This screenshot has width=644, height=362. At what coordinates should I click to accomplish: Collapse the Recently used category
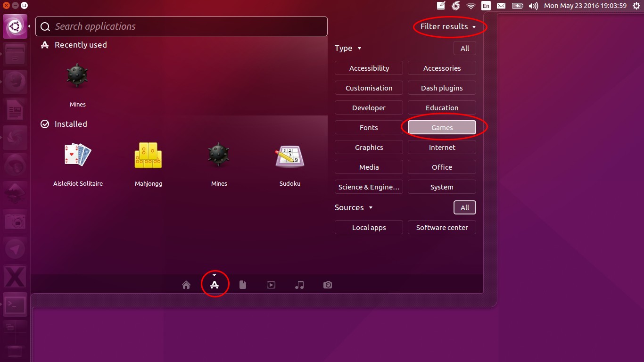click(x=74, y=45)
